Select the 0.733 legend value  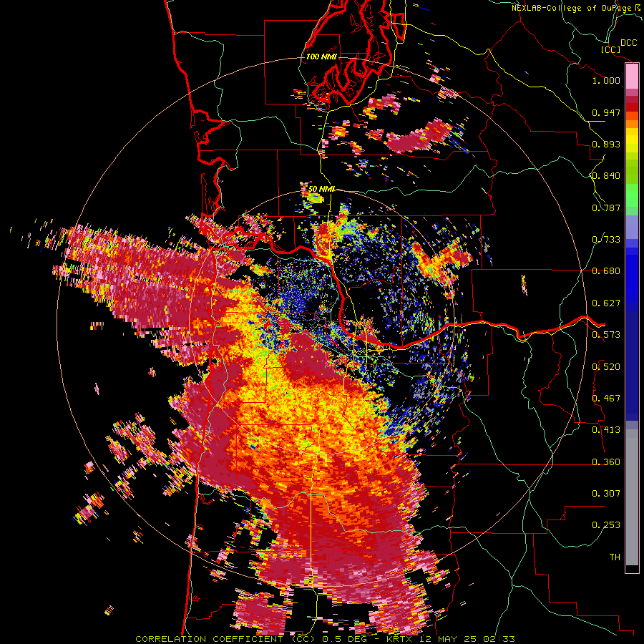pos(606,240)
